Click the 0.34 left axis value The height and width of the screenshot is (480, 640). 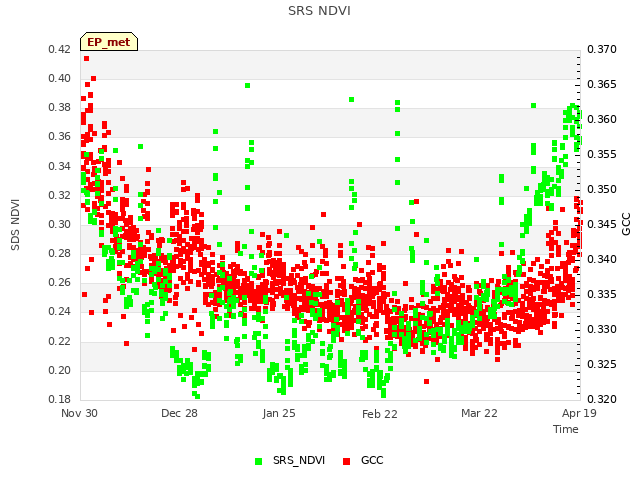click(59, 166)
